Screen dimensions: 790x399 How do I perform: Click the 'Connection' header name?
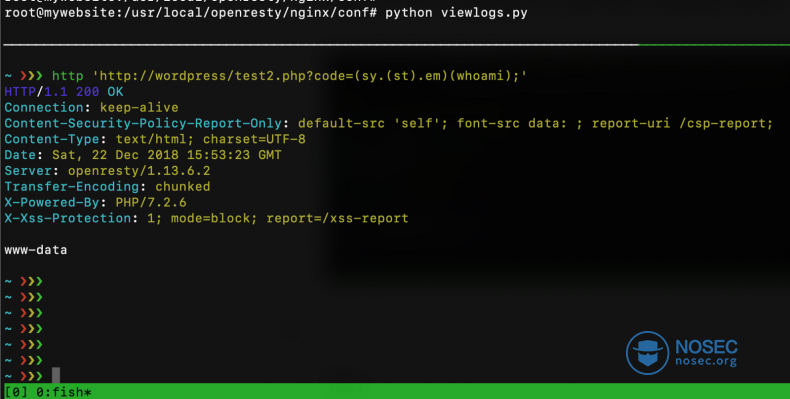click(44, 108)
